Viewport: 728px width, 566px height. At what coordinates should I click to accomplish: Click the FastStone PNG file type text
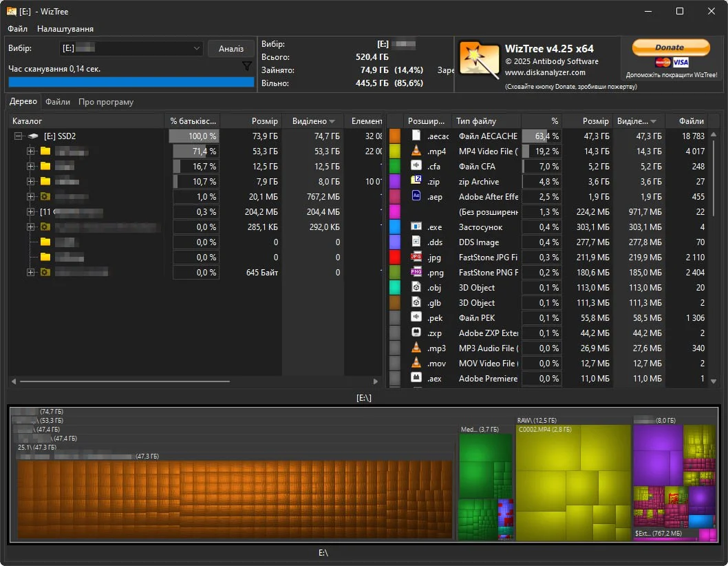click(489, 272)
